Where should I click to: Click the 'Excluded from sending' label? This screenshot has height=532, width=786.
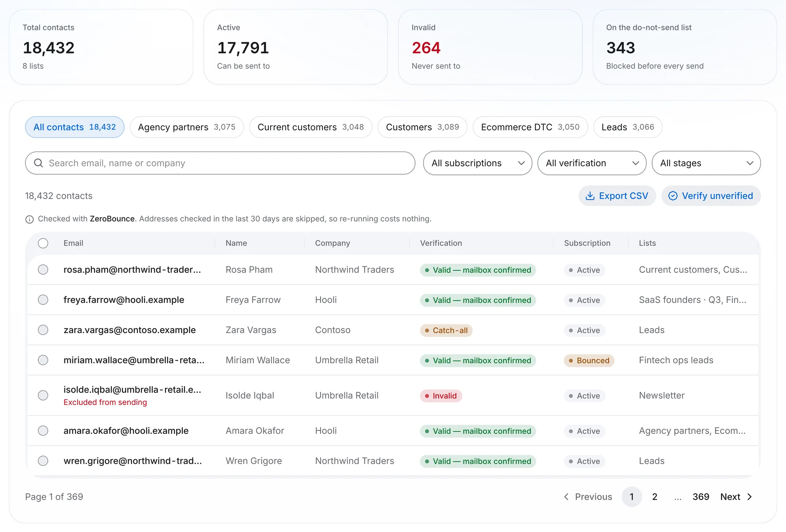(105, 402)
